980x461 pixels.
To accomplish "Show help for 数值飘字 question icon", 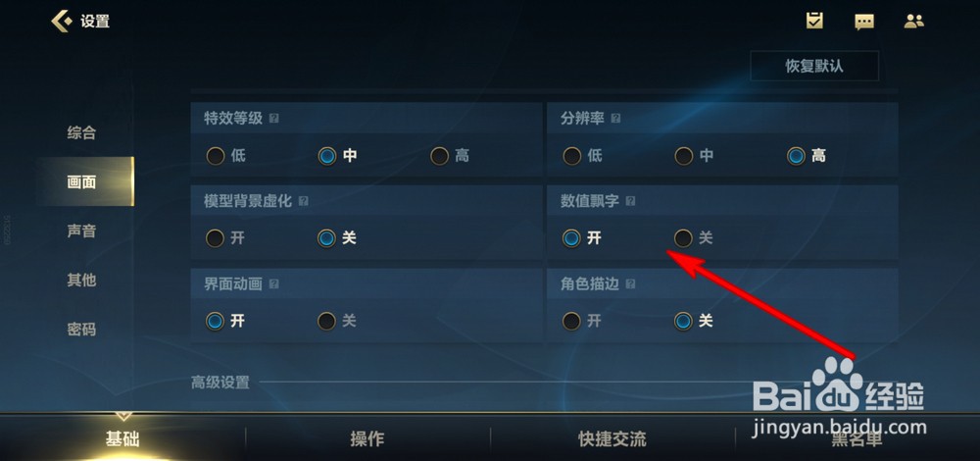I will pyautogui.click(x=630, y=201).
